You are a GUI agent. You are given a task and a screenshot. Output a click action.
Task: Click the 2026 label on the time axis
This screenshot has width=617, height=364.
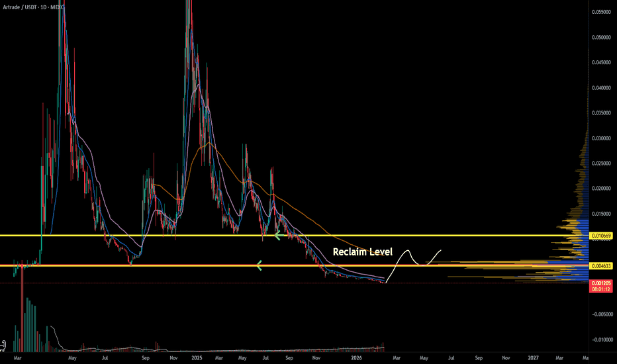(356, 357)
